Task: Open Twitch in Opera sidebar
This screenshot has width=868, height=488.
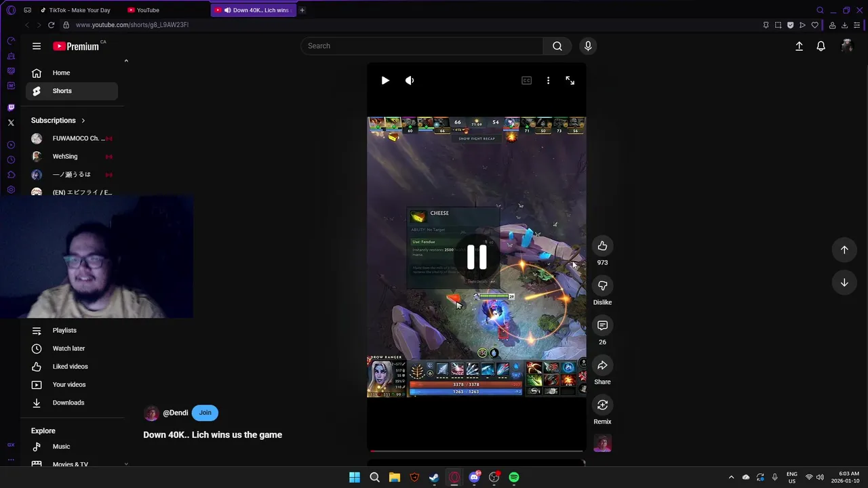Action: coord(11,108)
